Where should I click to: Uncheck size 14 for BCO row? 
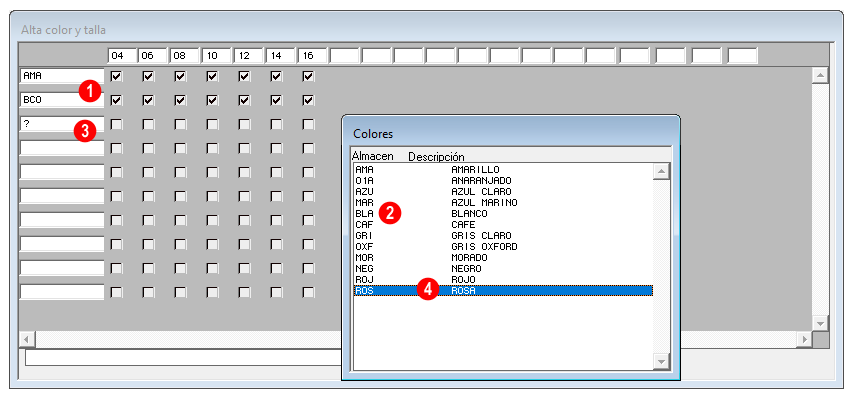(x=276, y=100)
